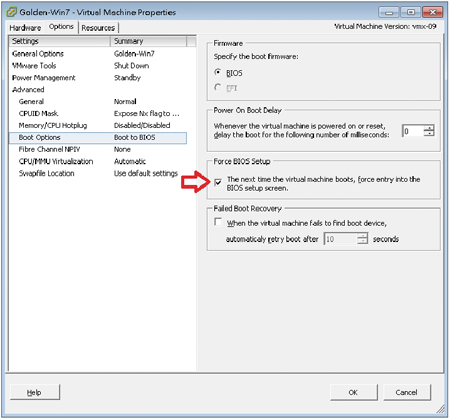This screenshot has height=420, width=450.
Task: Select Memory/CPU Hotplug setting
Action: (x=98, y=126)
